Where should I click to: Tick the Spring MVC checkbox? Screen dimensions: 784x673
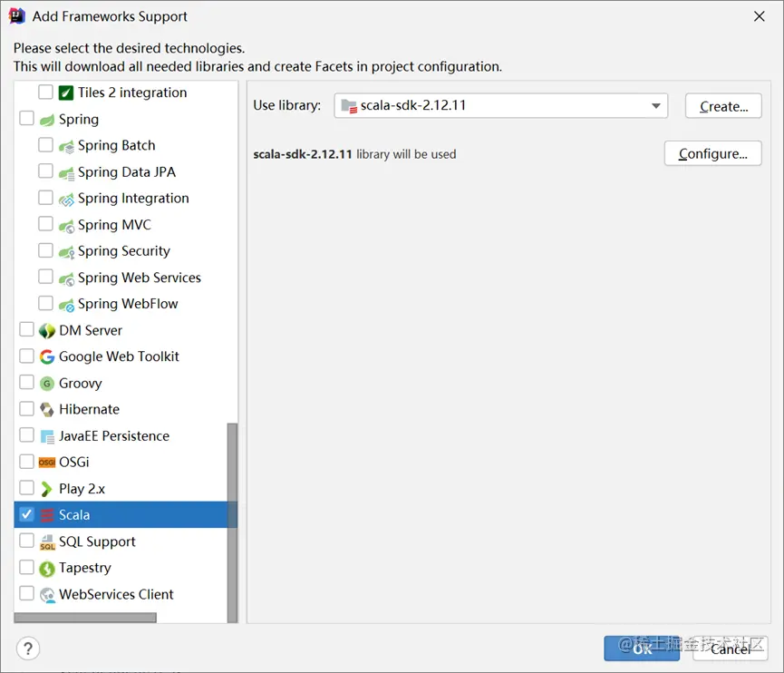(x=45, y=224)
